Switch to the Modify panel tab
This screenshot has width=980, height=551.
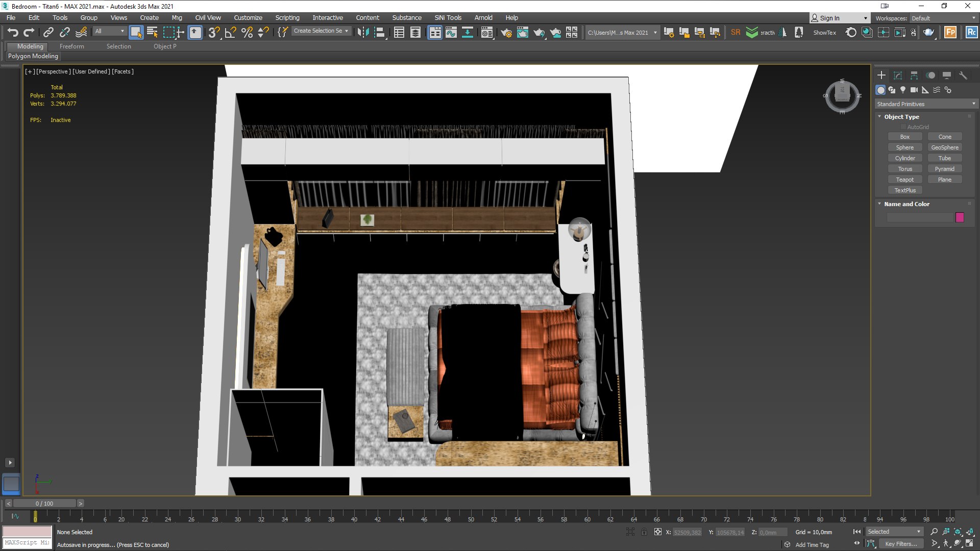pos(898,76)
